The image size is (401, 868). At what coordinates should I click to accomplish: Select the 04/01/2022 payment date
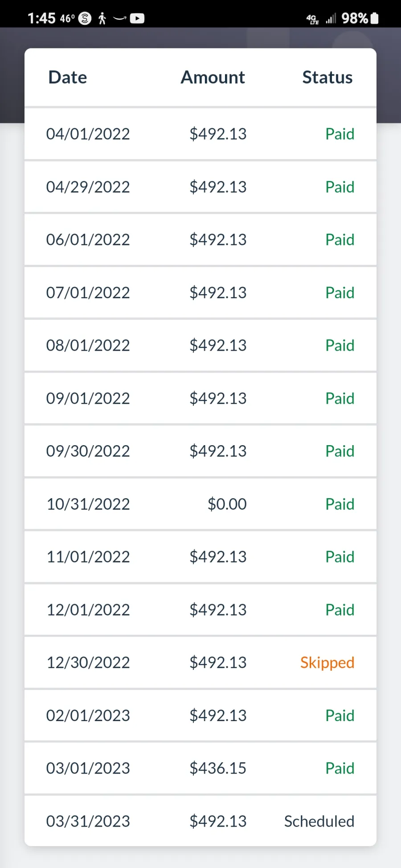tap(88, 134)
